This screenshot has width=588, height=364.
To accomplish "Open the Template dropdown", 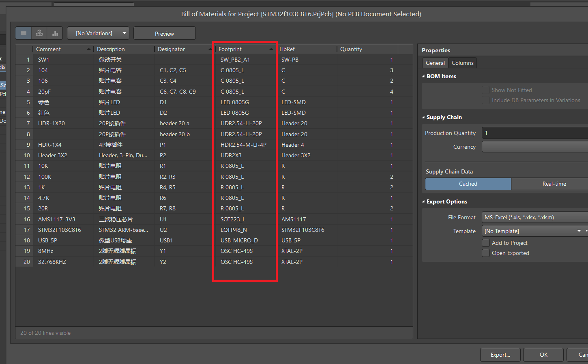I will click(578, 231).
